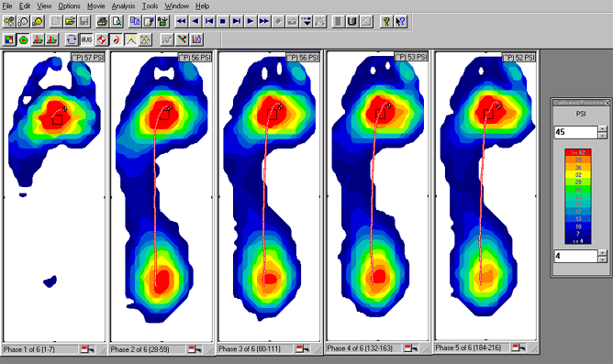Click the 57 PSI peak pressure label
The height and width of the screenshot is (364, 613).
[x=88, y=58]
